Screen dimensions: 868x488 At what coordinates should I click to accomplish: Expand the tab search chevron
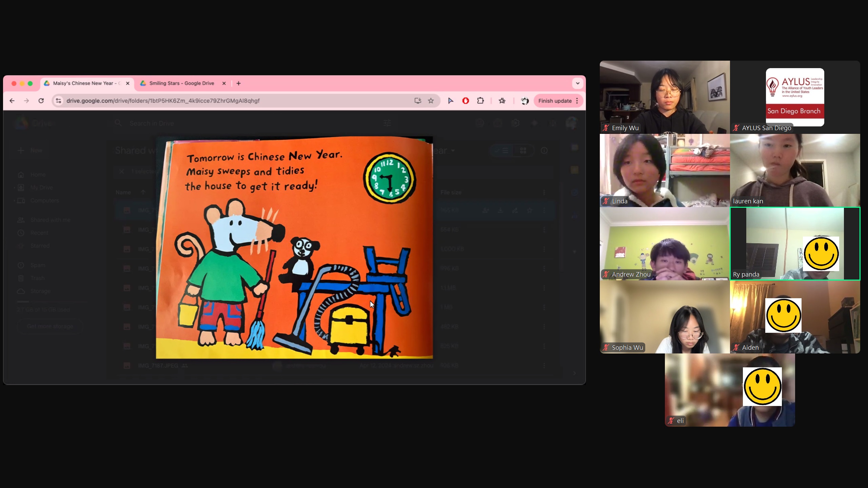pos(577,83)
